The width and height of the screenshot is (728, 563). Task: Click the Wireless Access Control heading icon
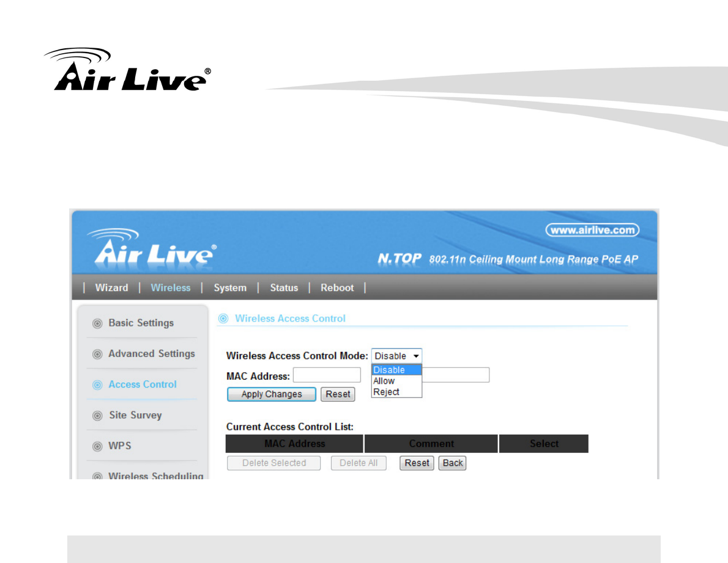click(x=223, y=318)
